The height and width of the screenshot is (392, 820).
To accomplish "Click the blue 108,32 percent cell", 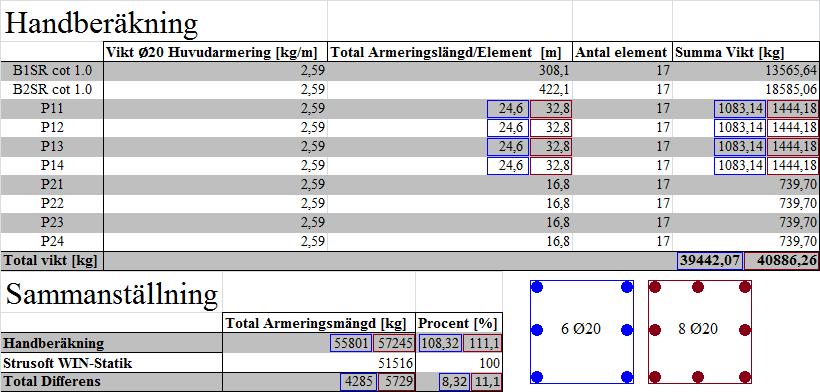I will click(440, 343).
